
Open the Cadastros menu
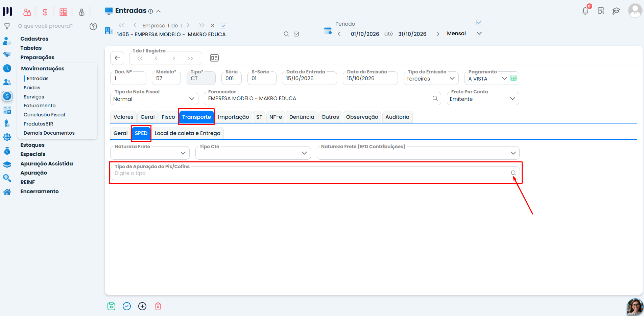34,39
